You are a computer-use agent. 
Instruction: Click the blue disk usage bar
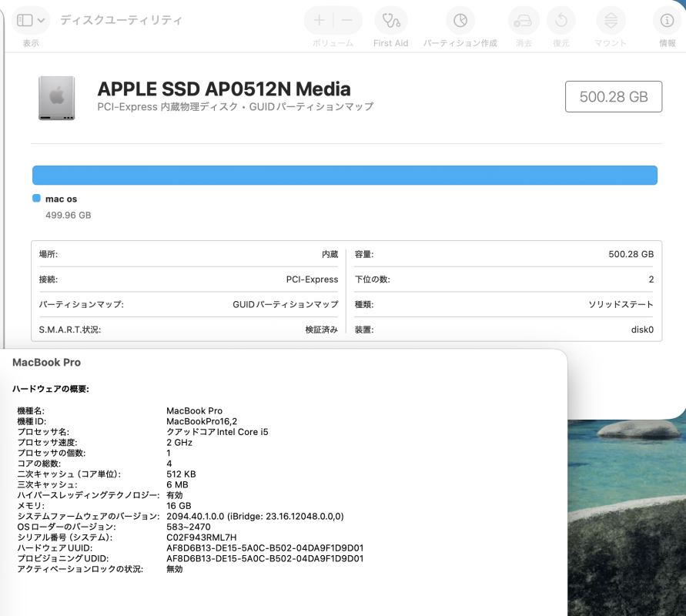344,175
